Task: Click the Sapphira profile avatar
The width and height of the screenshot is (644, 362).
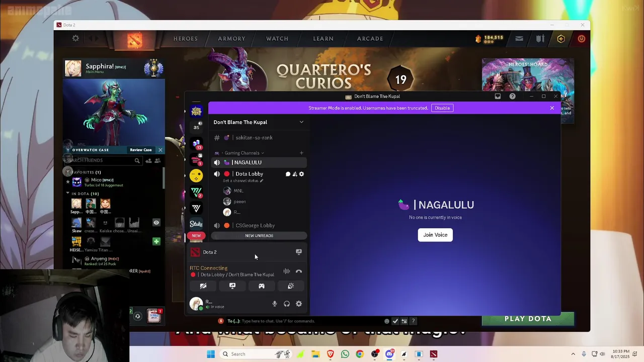Action: (x=73, y=68)
